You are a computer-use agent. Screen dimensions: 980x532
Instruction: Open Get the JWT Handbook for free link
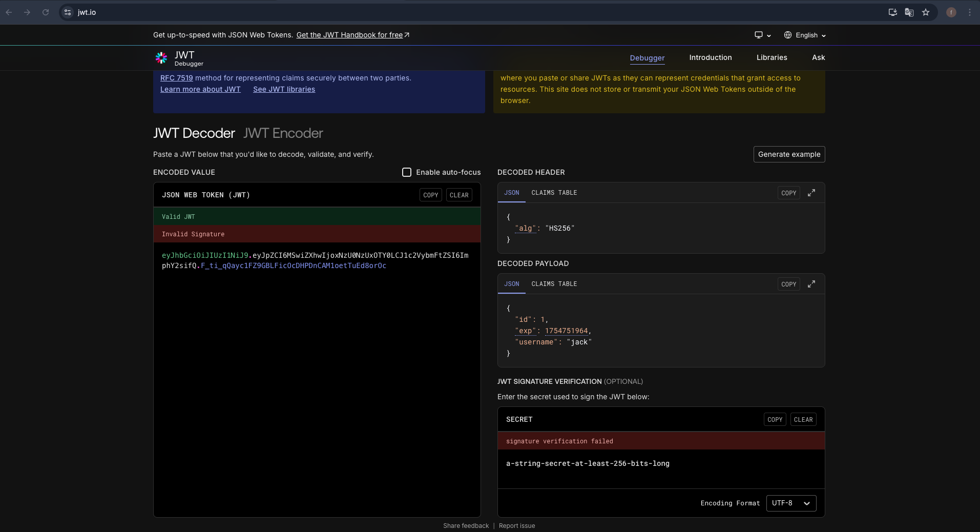tap(353, 35)
